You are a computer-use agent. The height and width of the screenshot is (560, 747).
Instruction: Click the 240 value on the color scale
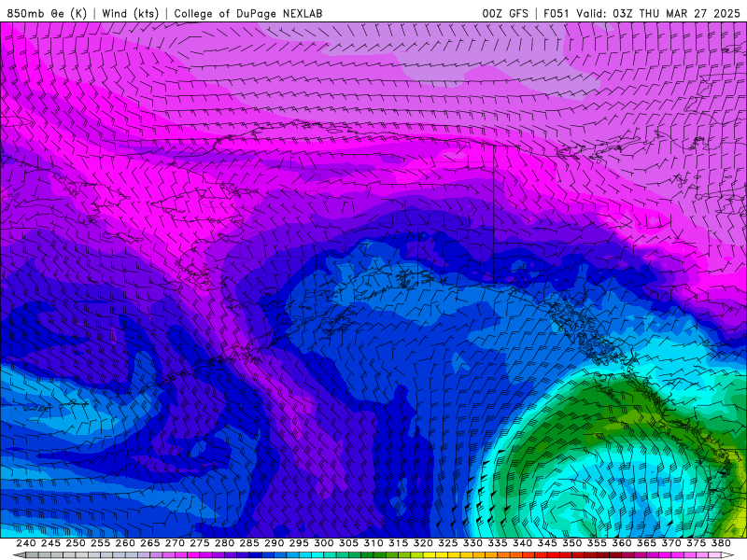tap(26, 543)
